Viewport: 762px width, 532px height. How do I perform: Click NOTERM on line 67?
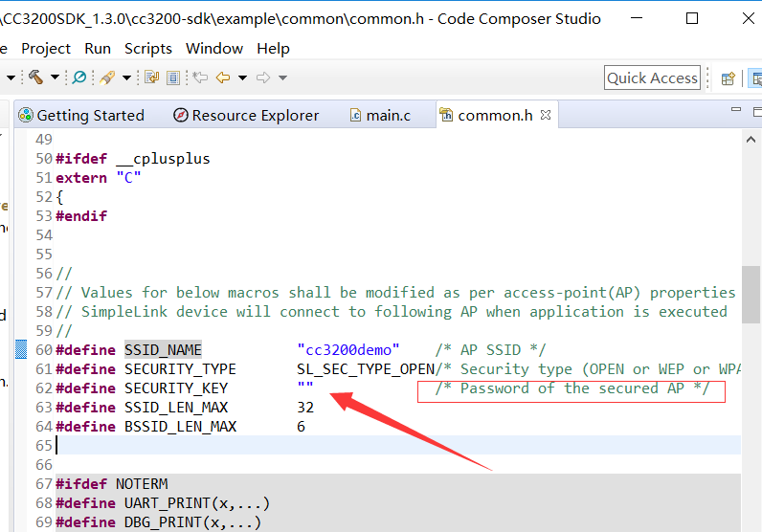click(x=142, y=484)
